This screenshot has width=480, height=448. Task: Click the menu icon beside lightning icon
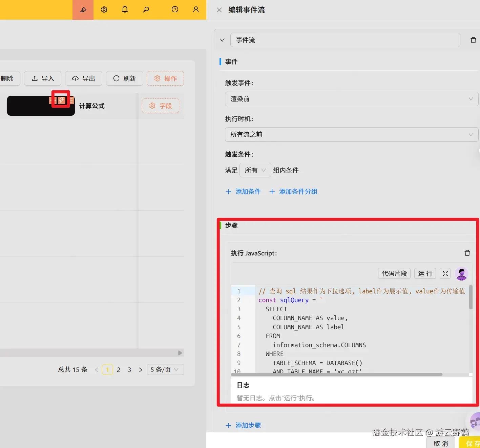(71, 100)
